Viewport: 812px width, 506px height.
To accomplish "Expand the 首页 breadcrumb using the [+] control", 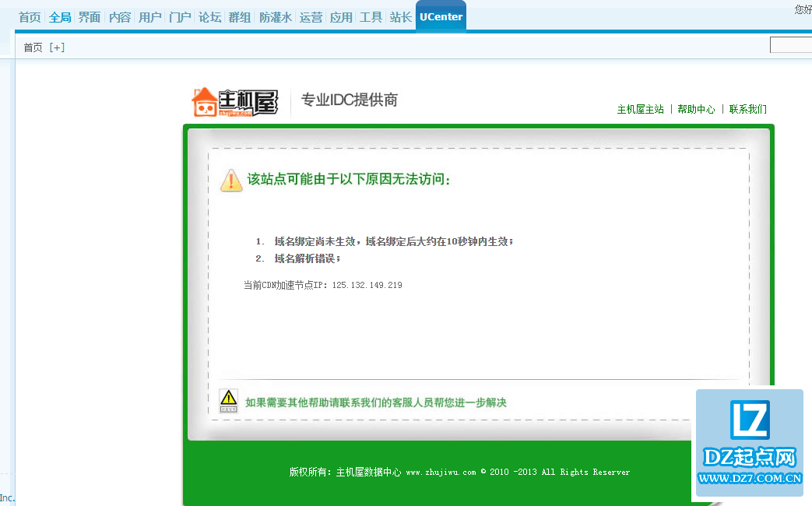I will point(56,47).
